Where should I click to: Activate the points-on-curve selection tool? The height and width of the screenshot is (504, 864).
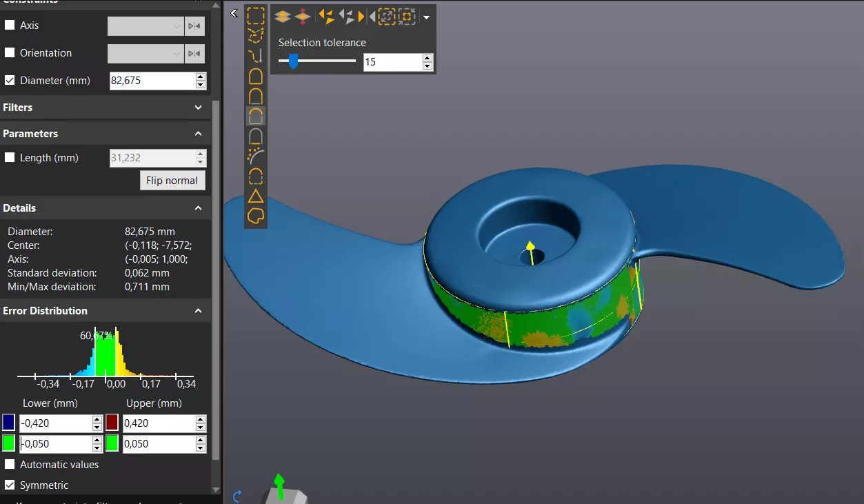tap(256, 156)
